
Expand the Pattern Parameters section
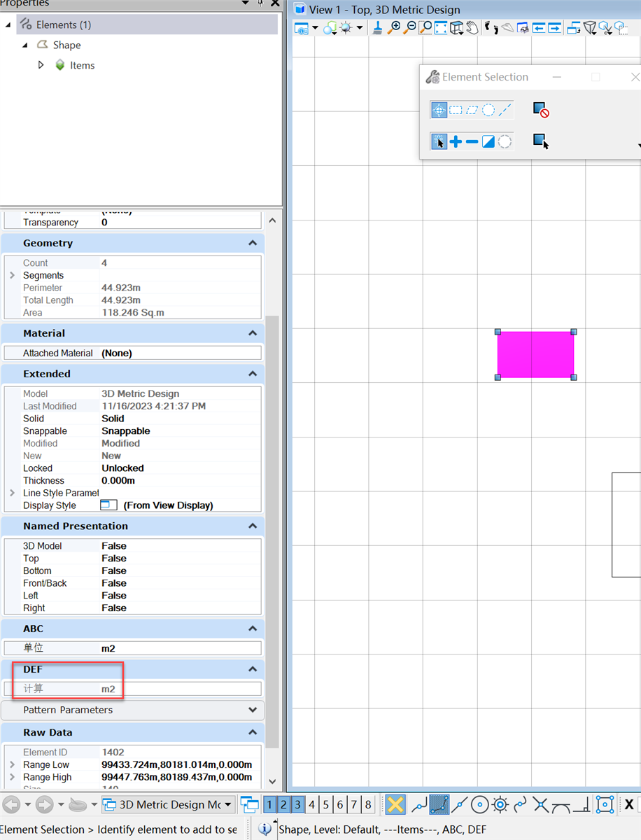[x=252, y=710]
